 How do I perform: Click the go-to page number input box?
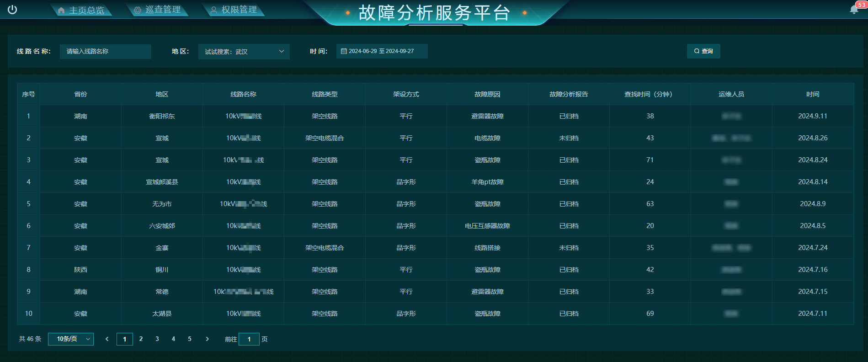pos(249,339)
